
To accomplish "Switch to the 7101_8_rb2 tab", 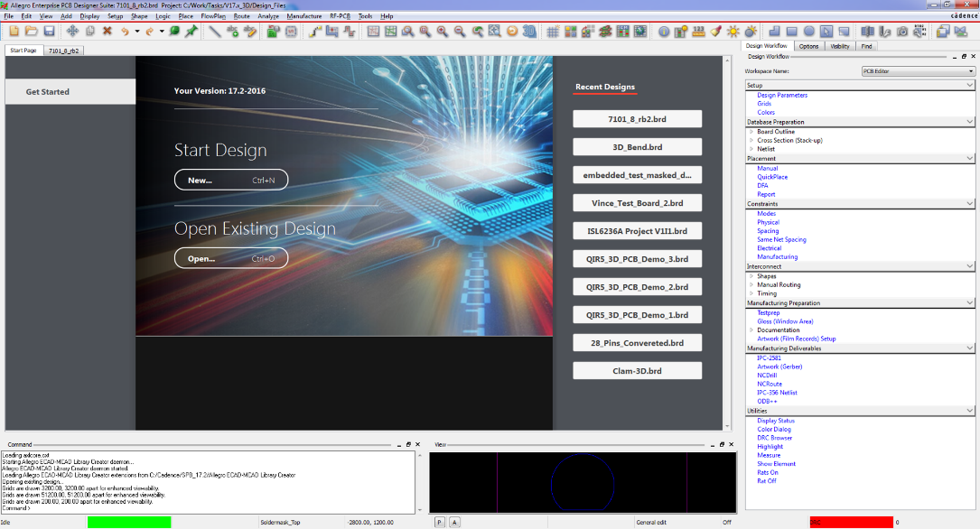I will coord(64,51).
